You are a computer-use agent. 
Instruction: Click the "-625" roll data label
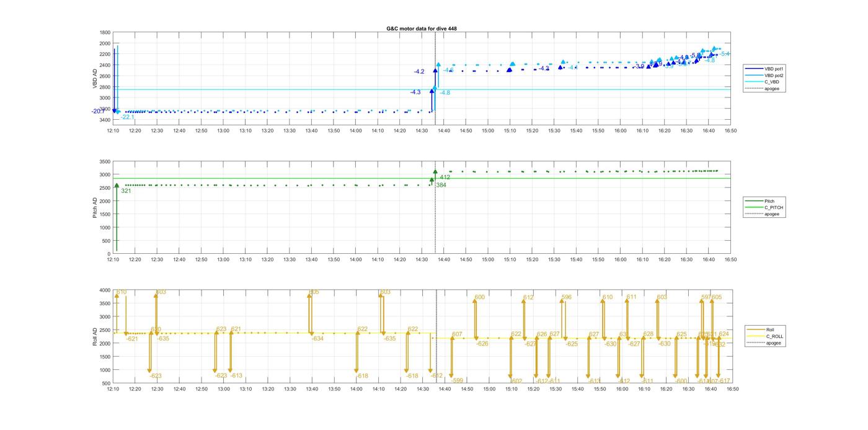[x=572, y=344]
